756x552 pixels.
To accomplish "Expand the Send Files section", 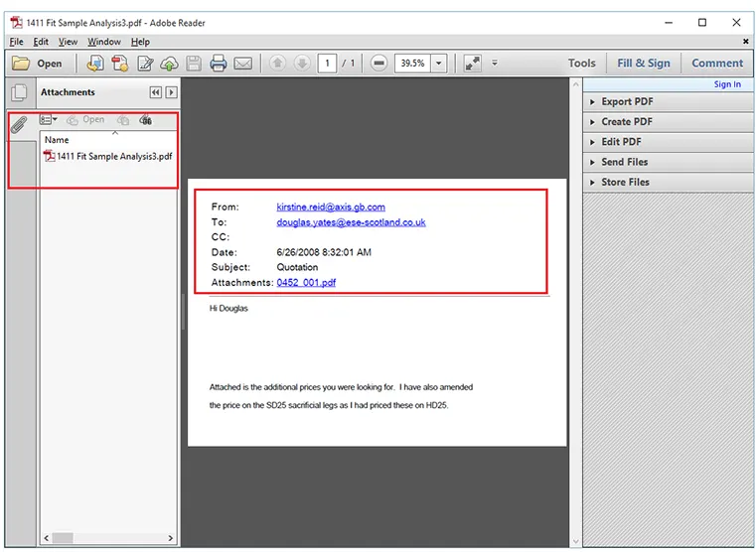I will 668,163.
